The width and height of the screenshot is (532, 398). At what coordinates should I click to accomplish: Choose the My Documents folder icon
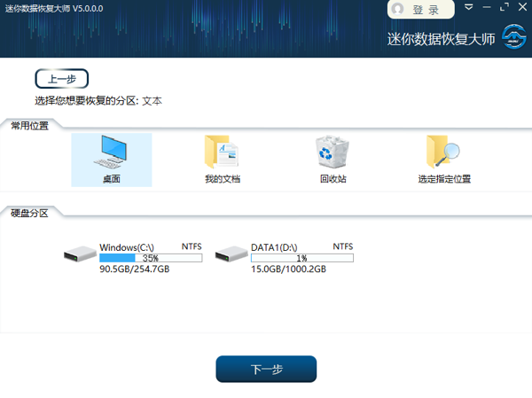[x=222, y=152]
